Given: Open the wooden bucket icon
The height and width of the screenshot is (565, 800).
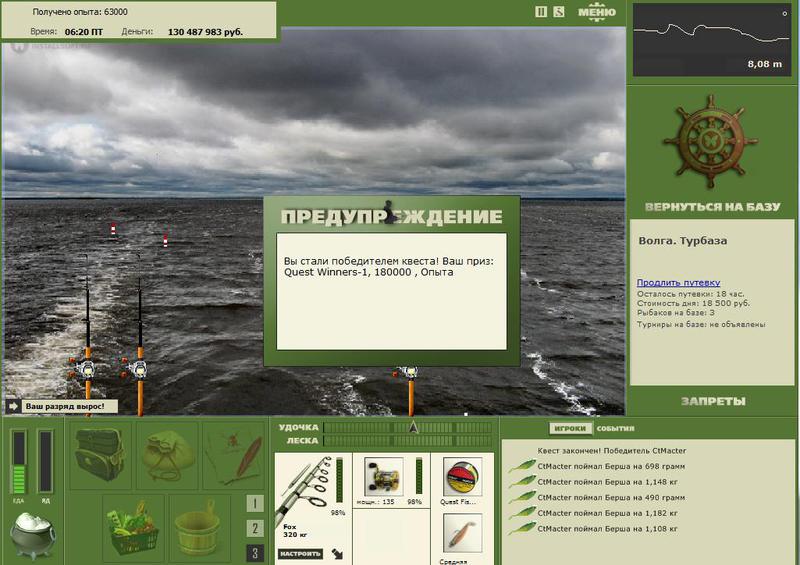Looking at the screenshot, I should (x=199, y=528).
